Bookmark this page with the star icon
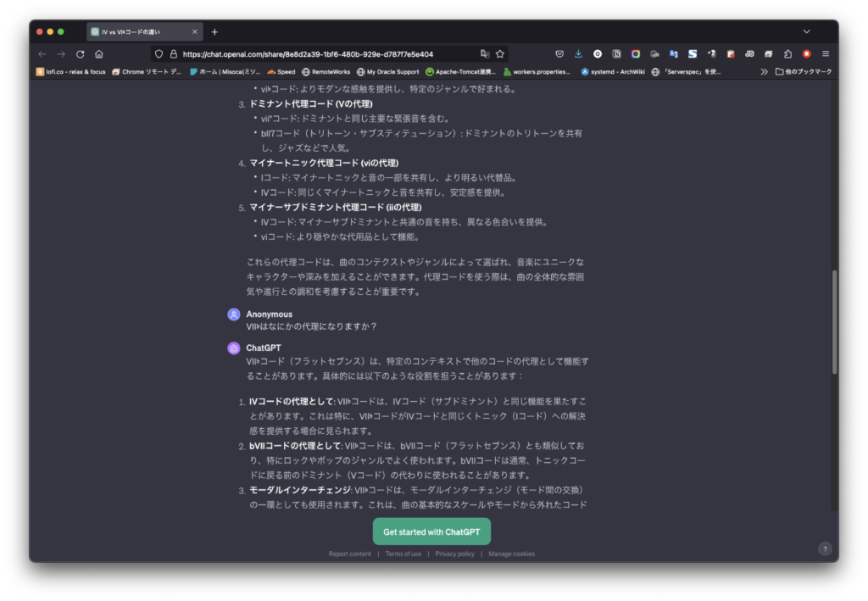 pos(500,53)
